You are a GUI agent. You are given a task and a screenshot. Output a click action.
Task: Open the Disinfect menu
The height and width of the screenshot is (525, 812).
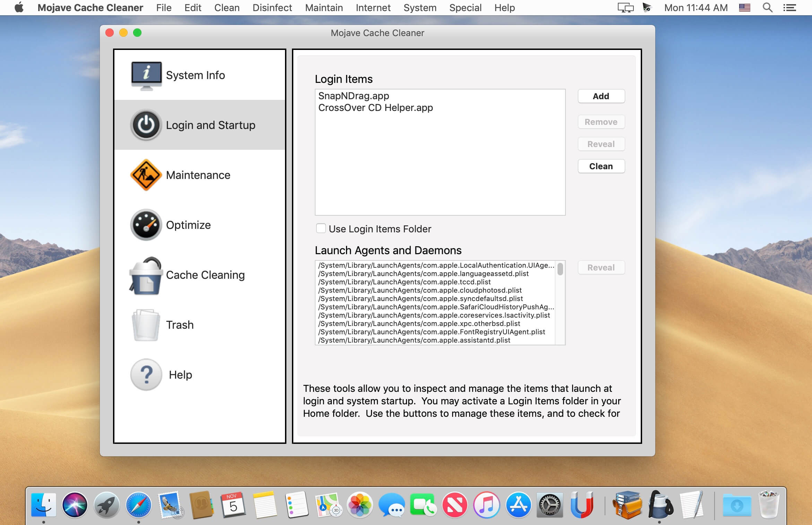[x=272, y=8]
